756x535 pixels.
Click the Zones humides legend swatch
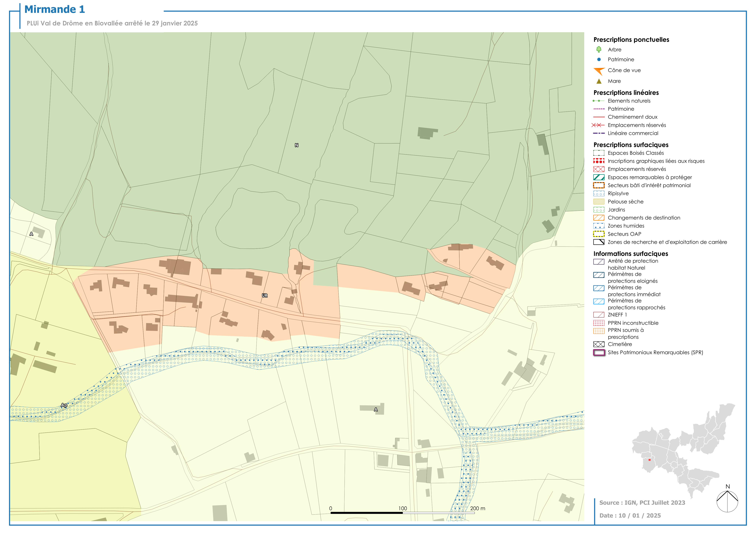point(599,226)
